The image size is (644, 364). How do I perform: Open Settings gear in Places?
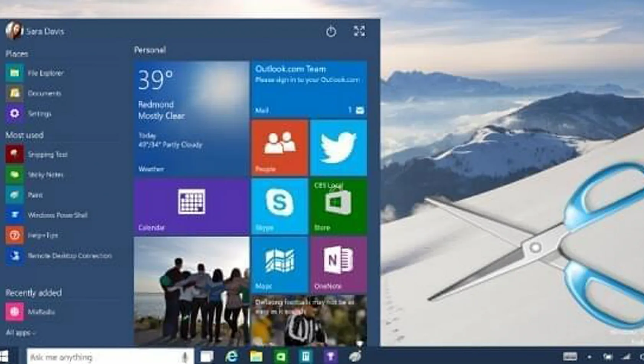pos(29,113)
